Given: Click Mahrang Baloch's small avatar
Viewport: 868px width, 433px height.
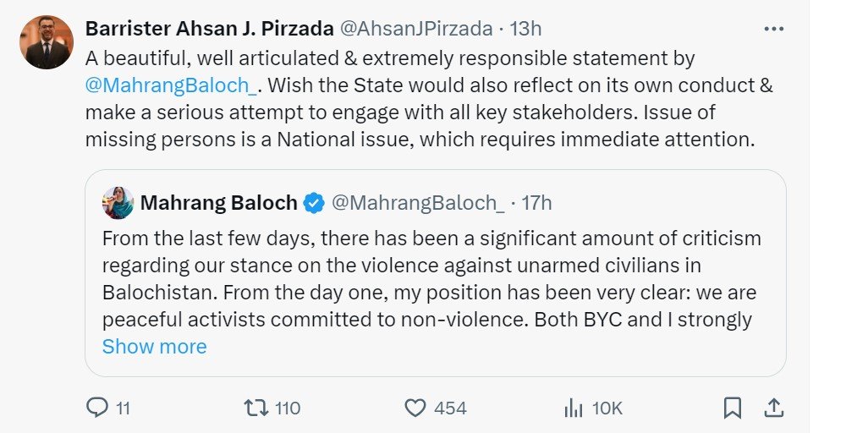Looking at the screenshot, I should coord(118,203).
